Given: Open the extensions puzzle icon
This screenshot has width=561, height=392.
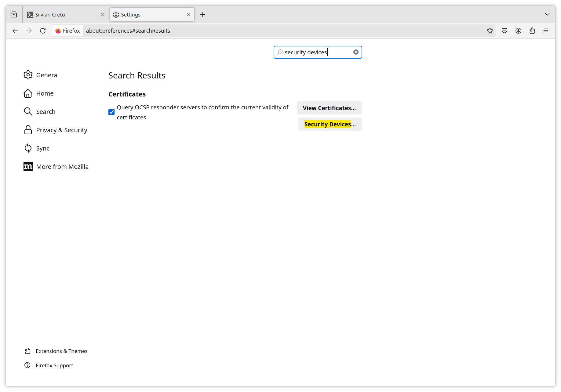Looking at the screenshot, I should (532, 31).
